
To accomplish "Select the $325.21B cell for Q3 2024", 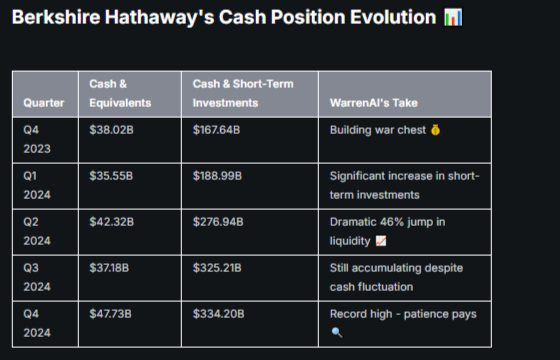I will tap(217, 268).
